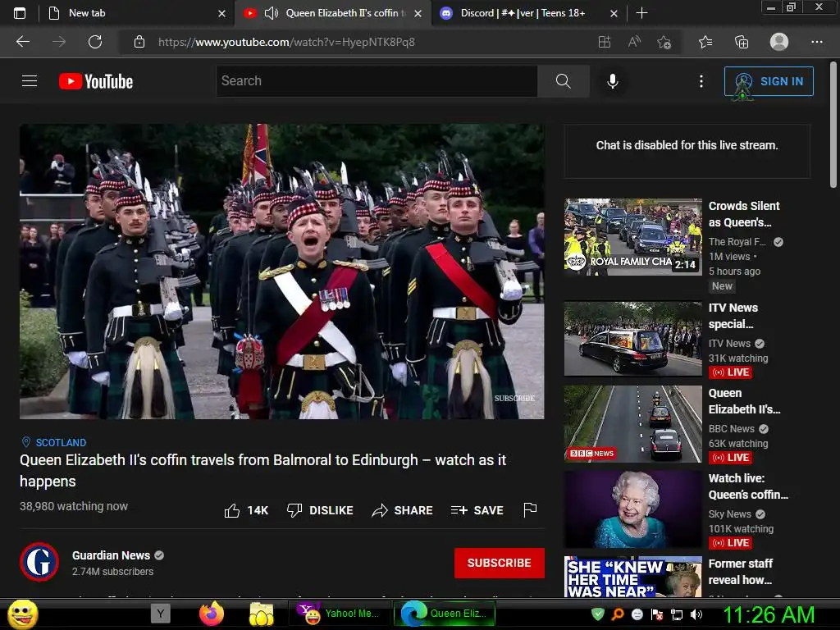This screenshot has height=630, width=840.
Task: Open Crowds Silent as Queen's video thumbnail
Action: click(632, 237)
